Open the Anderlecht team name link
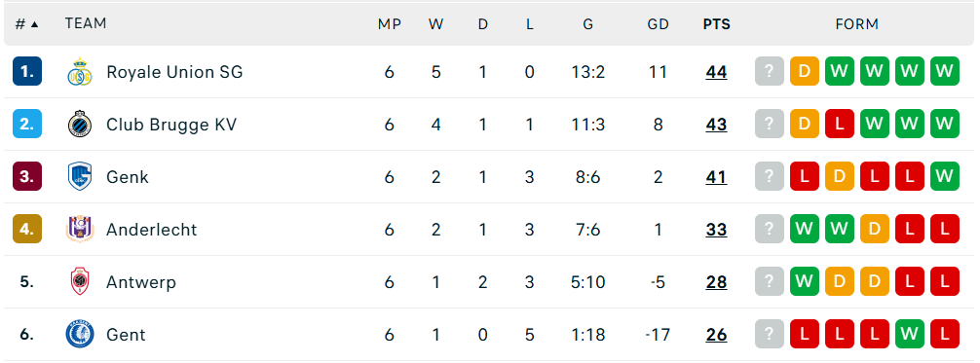The image size is (980, 363). (x=151, y=230)
